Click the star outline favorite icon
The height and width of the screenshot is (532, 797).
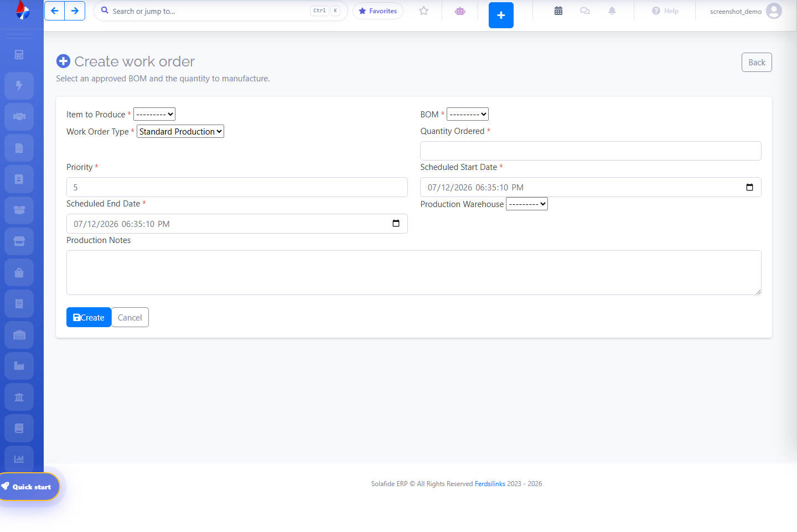click(x=423, y=11)
